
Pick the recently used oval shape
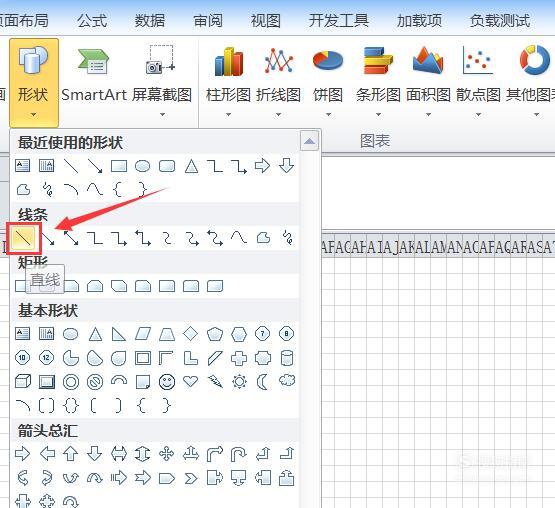(x=143, y=166)
